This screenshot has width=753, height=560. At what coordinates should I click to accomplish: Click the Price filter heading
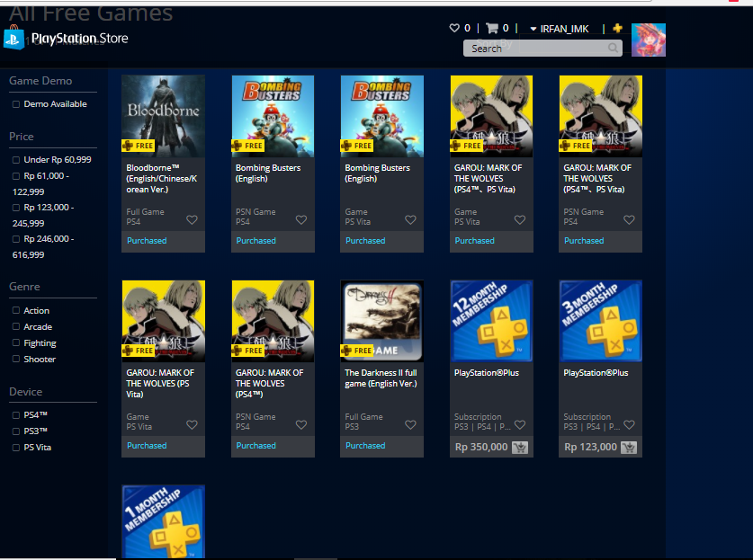22,137
